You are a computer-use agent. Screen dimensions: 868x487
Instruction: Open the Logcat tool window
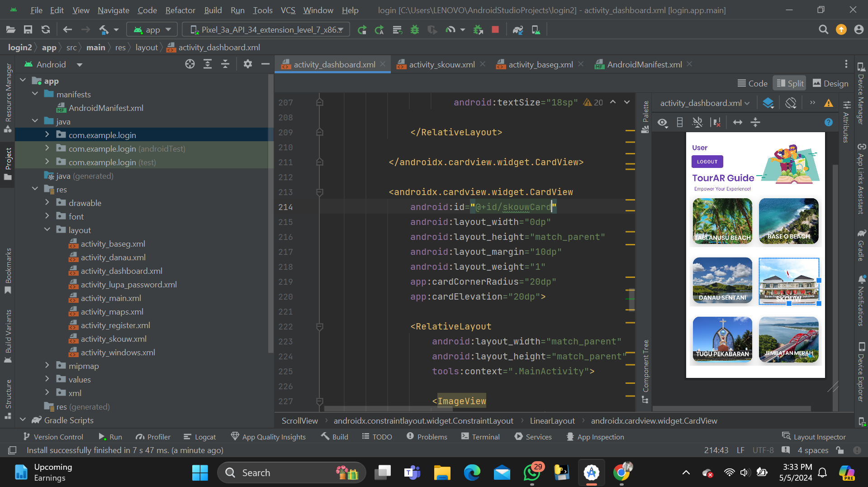click(200, 437)
